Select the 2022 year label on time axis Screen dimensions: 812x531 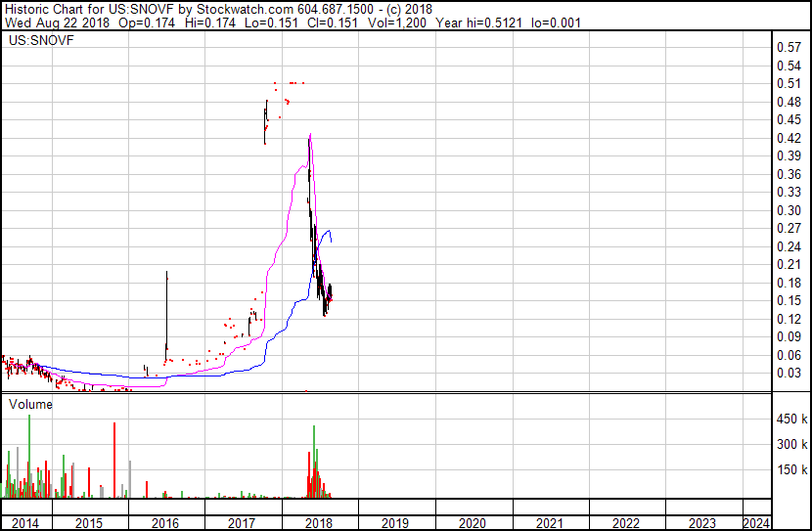[x=625, y=523]
